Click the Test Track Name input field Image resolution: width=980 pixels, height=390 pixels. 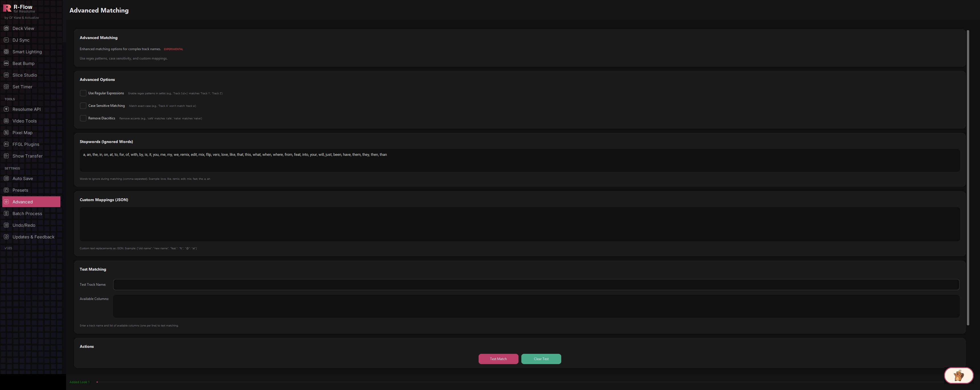click(x=536, y=285)
